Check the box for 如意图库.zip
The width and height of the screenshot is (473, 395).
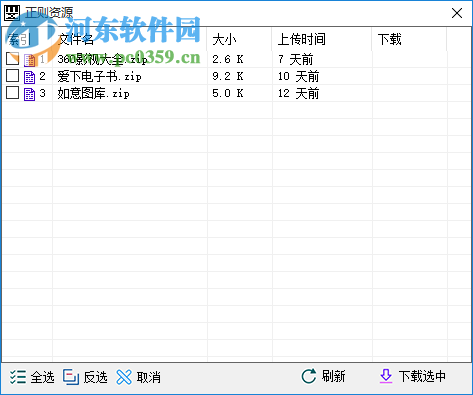[12, 93]
